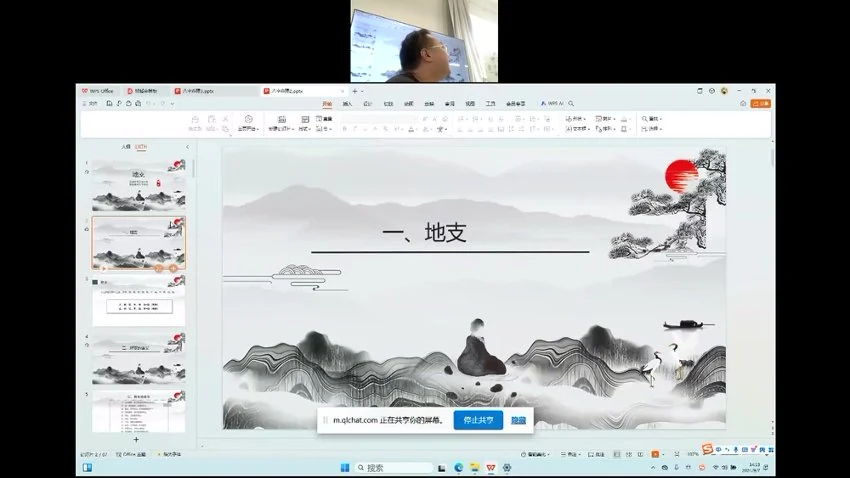Click play icon on selected slide thumbnail
850x478 pixels.
[104, 268]
